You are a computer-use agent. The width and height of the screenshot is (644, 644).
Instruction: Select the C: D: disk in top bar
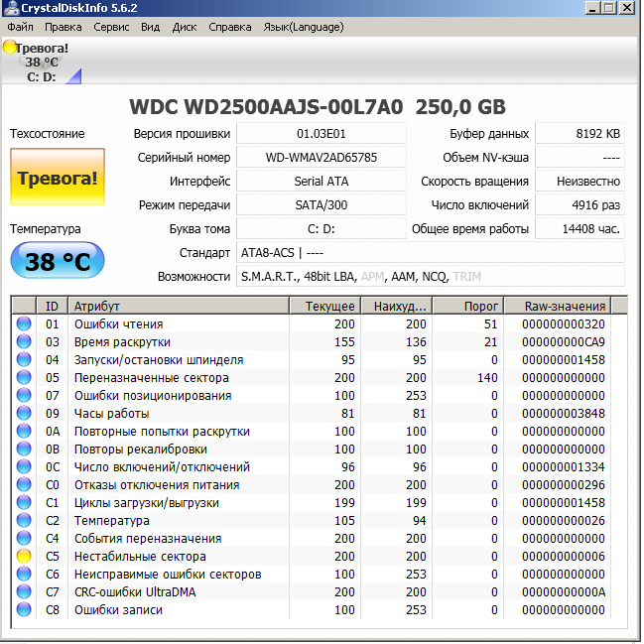(42, 76)
